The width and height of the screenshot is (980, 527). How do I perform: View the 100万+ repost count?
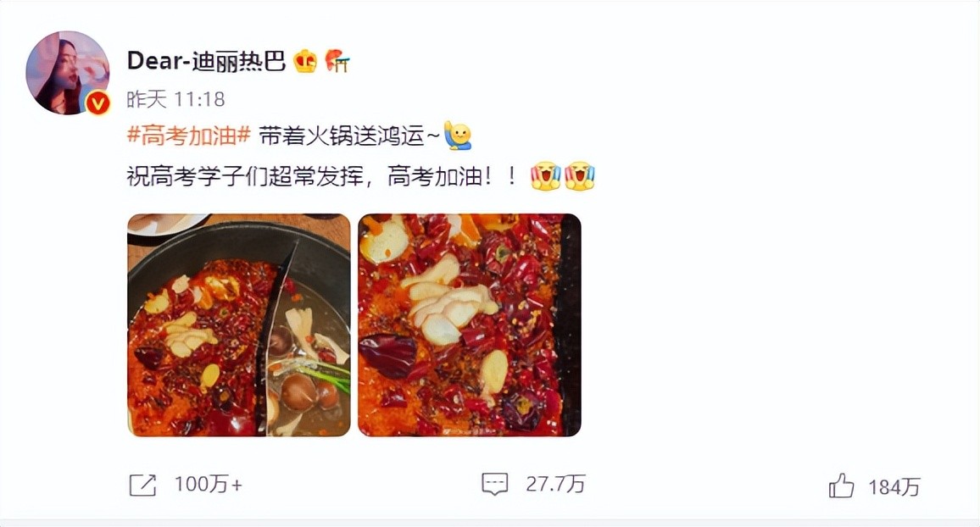(x=209, y=485)
